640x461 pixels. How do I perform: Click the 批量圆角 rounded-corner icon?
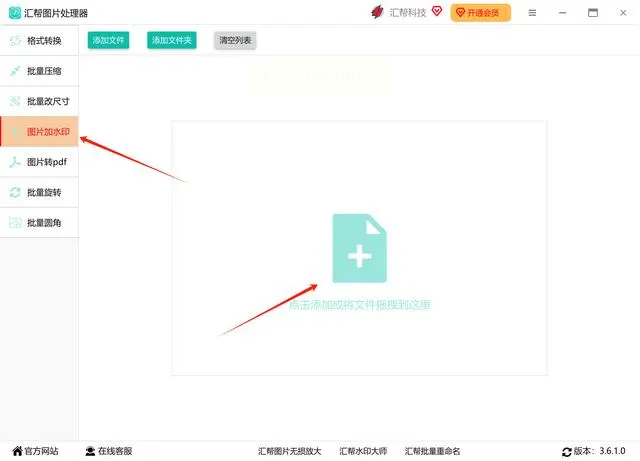15,223
